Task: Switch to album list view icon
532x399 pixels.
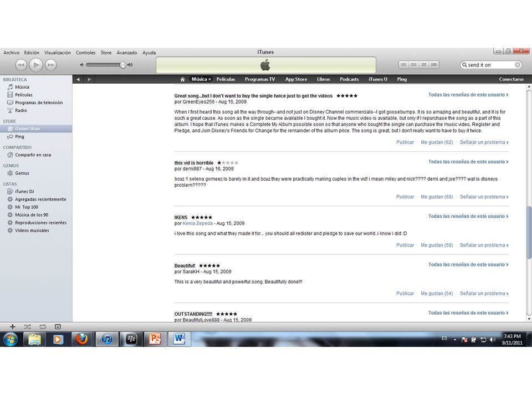Action: tap(413, 64)
